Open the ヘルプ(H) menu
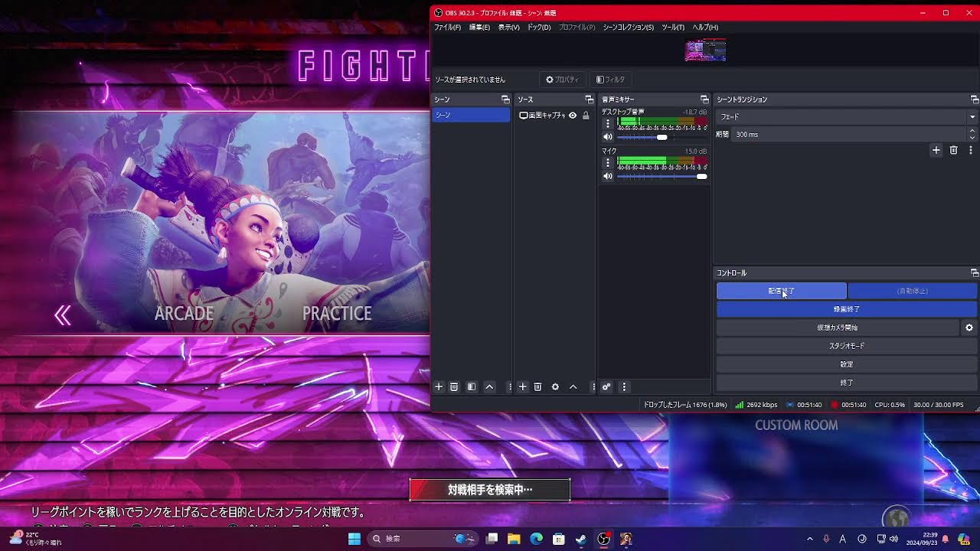Screen dimensions: 980x551 point(705,28)
